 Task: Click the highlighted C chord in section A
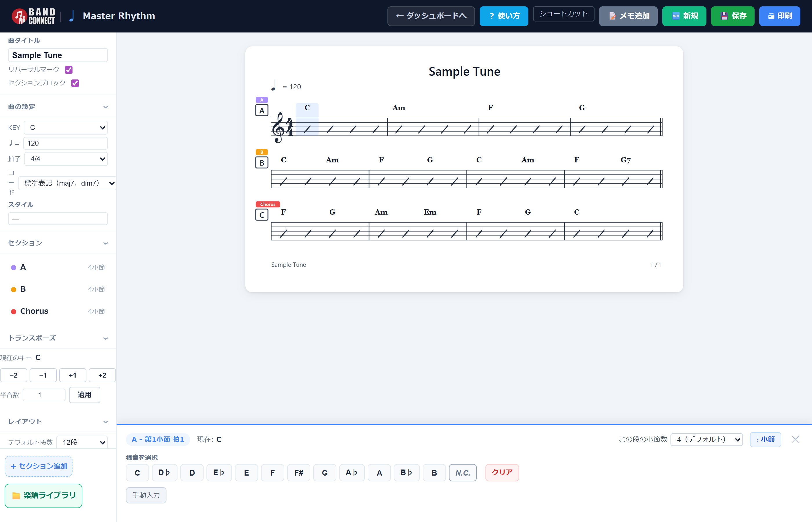pos(307,108)
